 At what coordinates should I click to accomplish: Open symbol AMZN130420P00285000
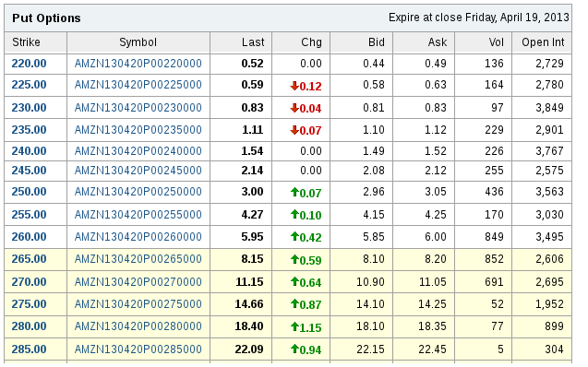tap(138, 349)
